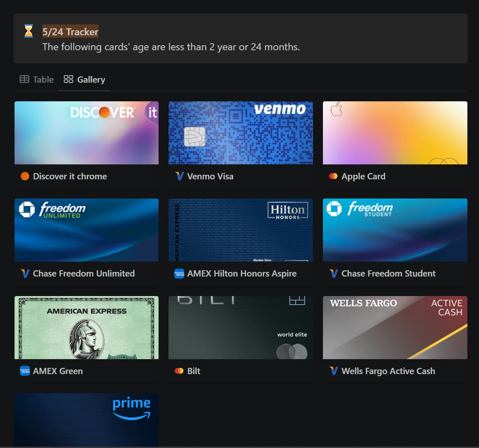Click the Visa icon beside Chase Freedom Student
This screenshot has height=448, width=479.
[x=333, y=273]
